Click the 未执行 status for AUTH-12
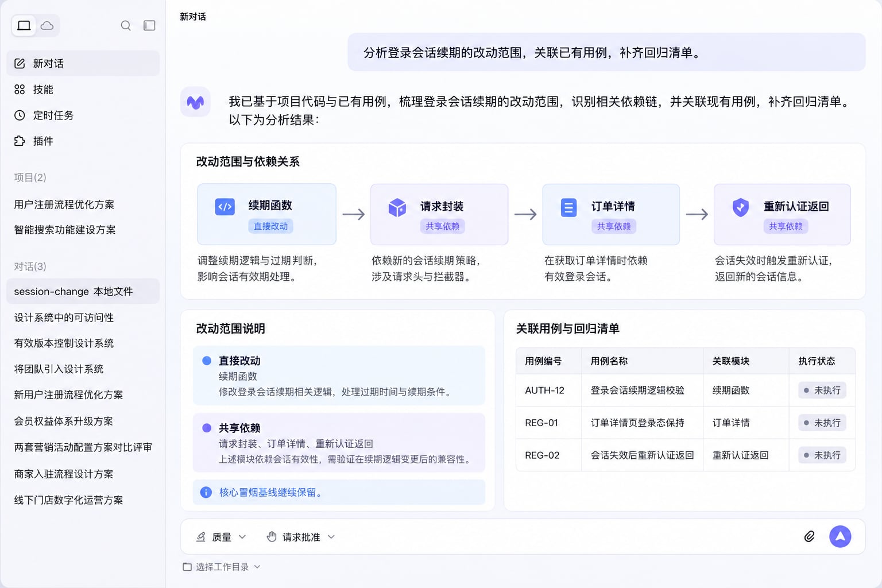 pyautogui.click(x=822, y=390)
